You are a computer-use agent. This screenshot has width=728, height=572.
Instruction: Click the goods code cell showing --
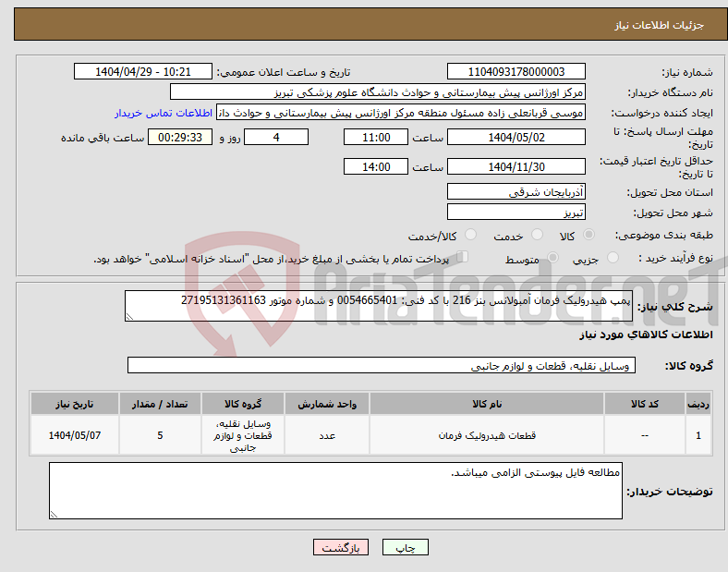point(645,435)
